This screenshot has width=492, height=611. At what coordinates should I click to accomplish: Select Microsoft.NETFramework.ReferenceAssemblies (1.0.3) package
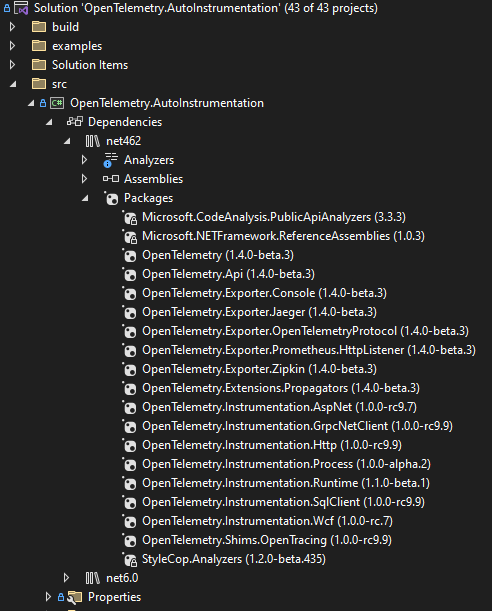(283, 236)
